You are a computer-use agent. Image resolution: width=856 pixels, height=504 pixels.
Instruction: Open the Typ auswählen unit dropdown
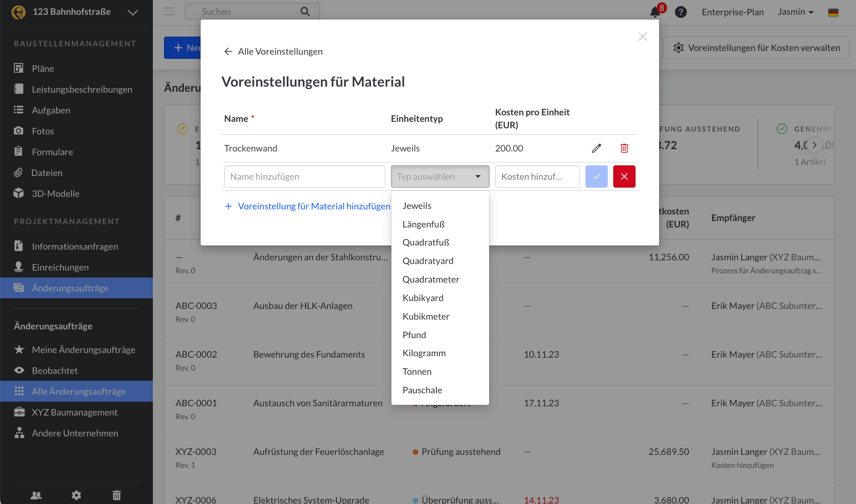point(440,176)
